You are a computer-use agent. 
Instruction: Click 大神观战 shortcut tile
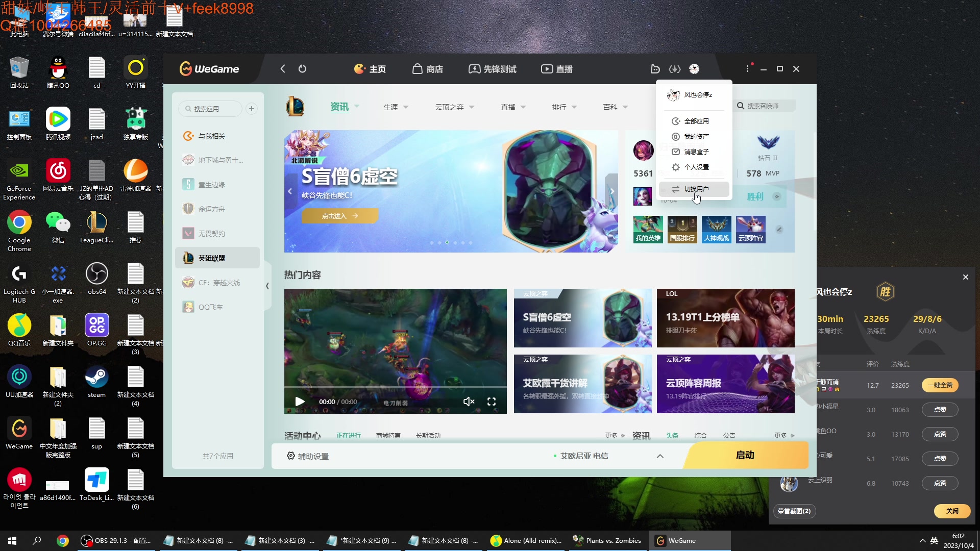717,229
